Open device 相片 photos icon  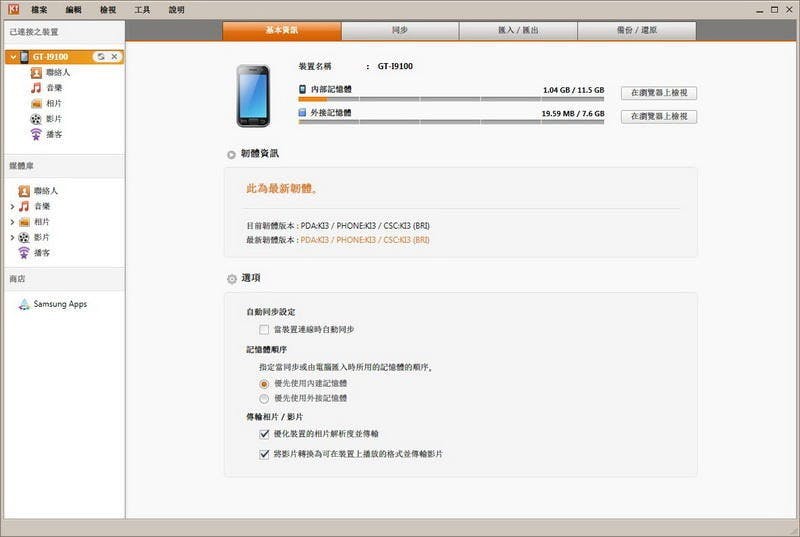[x=36, y=104]
